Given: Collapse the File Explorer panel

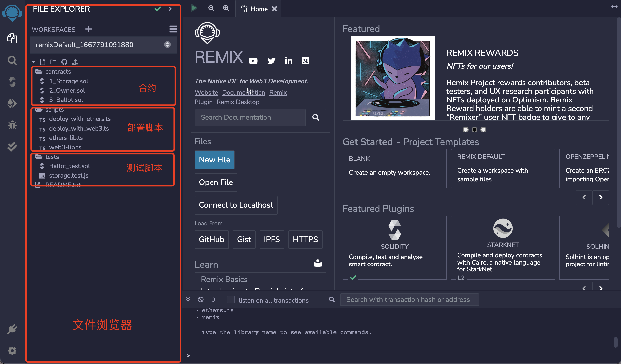Looking at the screenshot, I should [170, 8].
